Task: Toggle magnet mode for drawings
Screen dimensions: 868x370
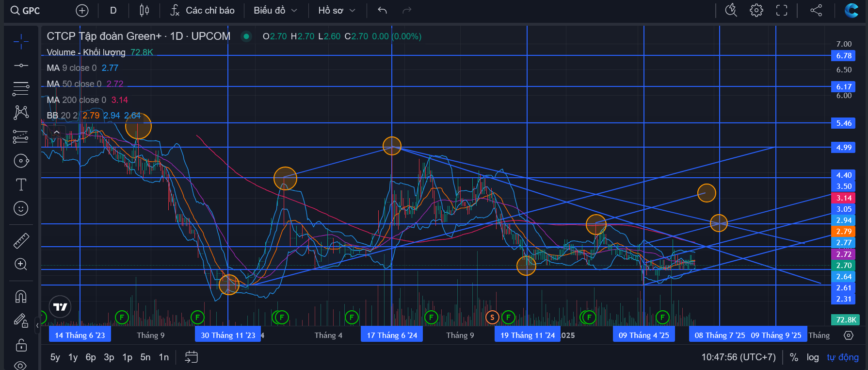Action: pos(21,296)
